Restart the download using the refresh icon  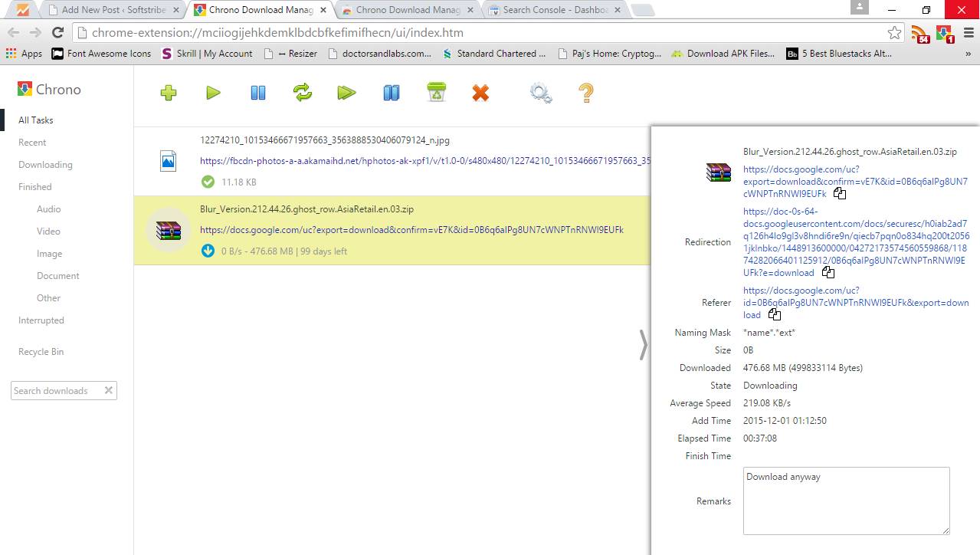click(x=302, y=92)
